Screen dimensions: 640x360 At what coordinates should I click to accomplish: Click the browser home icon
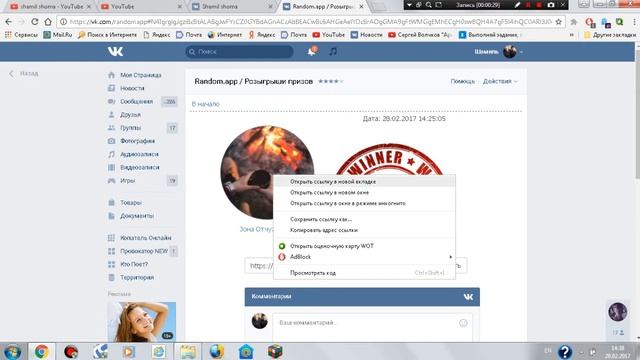(48, 22)
